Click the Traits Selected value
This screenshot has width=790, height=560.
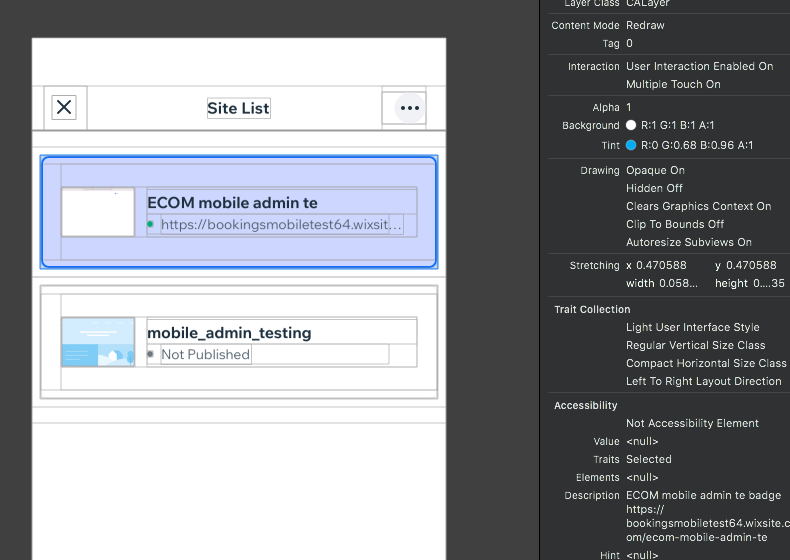click(649, 459)
